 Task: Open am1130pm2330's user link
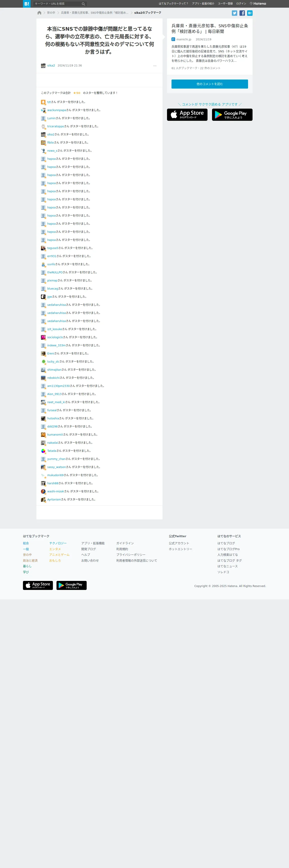59,386
